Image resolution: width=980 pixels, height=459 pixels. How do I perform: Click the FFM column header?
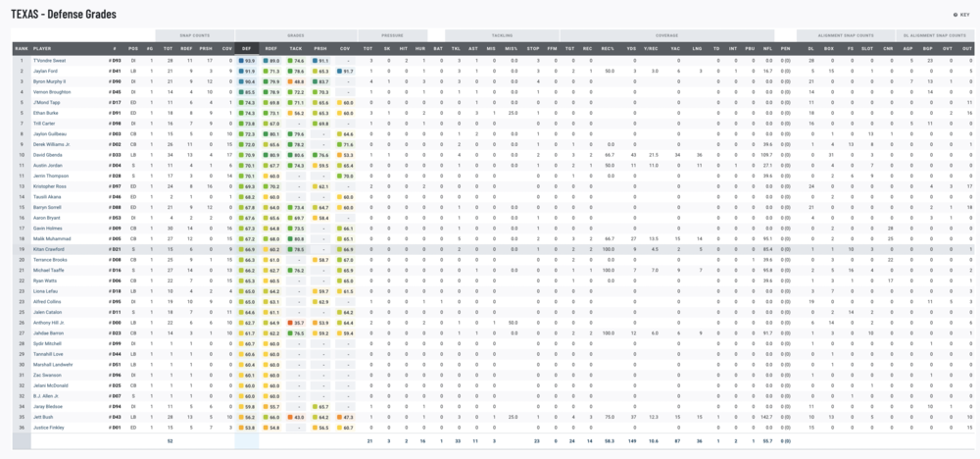552,48
